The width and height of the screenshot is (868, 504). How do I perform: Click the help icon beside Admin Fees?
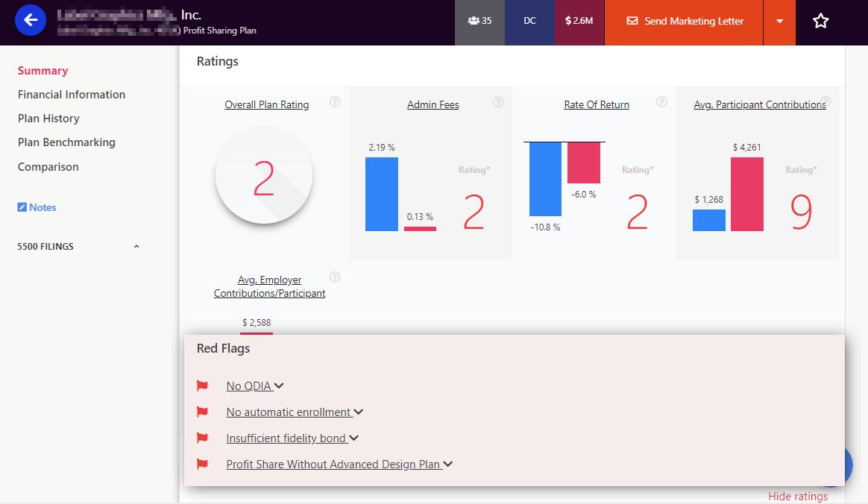(x=498, y=102)
